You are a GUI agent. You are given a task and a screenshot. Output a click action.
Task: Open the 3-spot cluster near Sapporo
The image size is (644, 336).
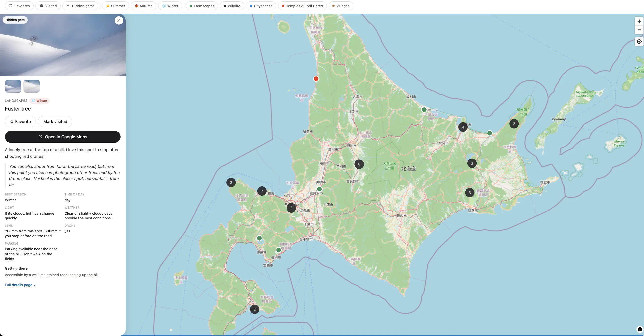click(x=291, y=208)
